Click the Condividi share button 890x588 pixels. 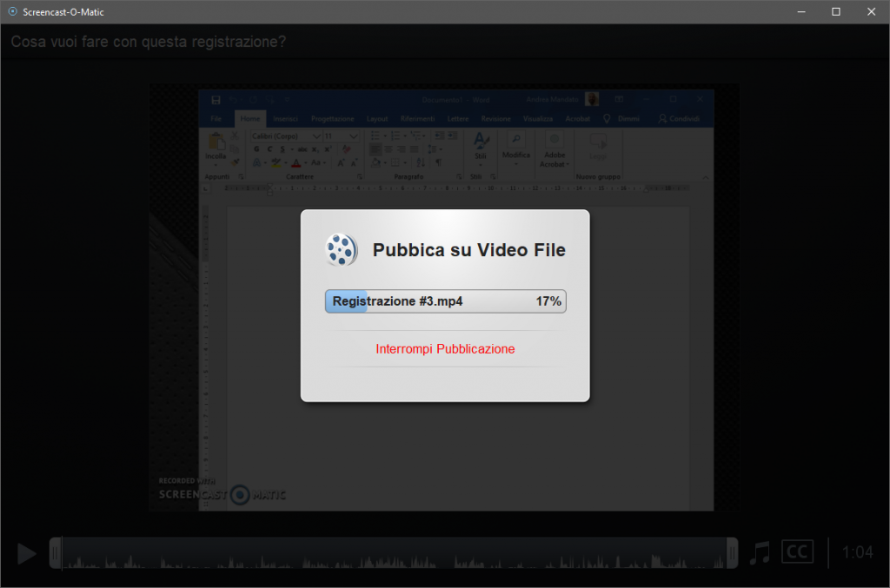pos(679,118)
